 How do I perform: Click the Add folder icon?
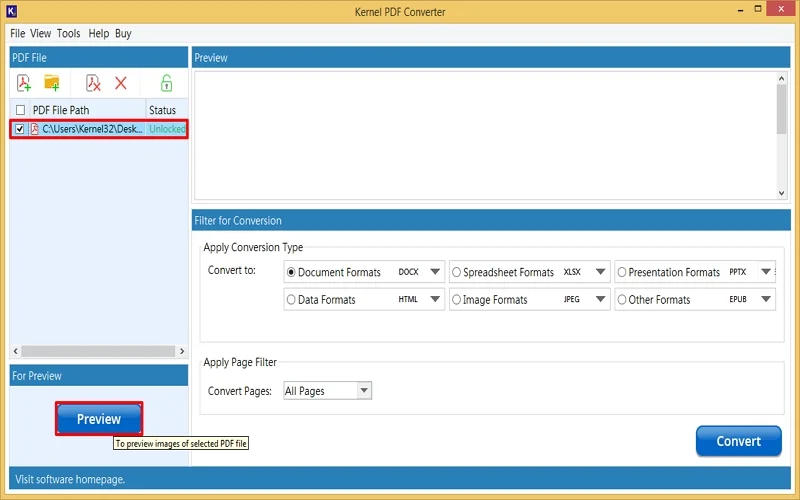click(x=52, y=83)
